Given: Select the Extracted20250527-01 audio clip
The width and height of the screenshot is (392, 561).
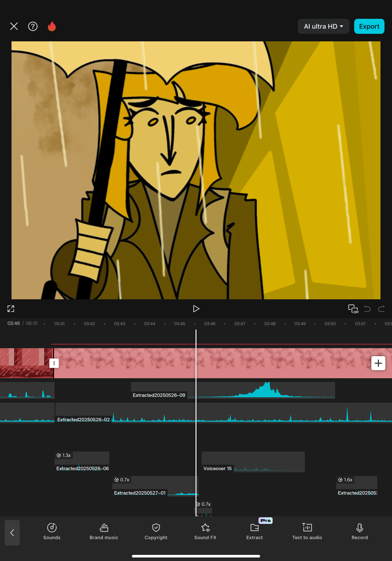Looking at the screenshot, I should click(x=155, y=486).
